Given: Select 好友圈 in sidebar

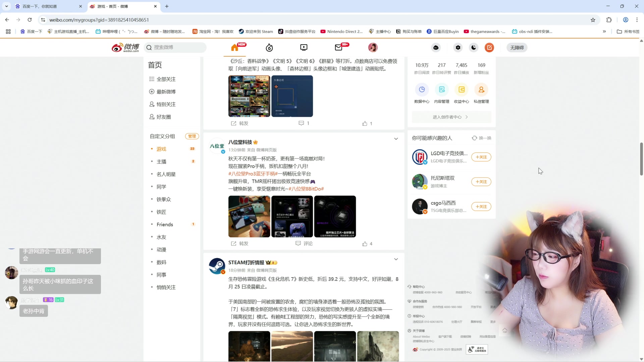Looking at the screenshot, I should [x=164, y=117].
